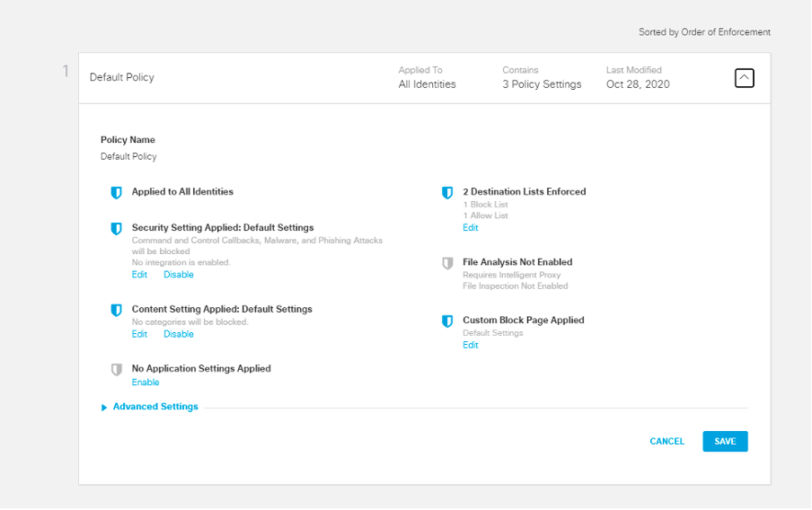Click the gray File Analysis Not Enabled shield
Viewport: 812px width, 510px height.
pyautogui.click(x=447, y=263)
